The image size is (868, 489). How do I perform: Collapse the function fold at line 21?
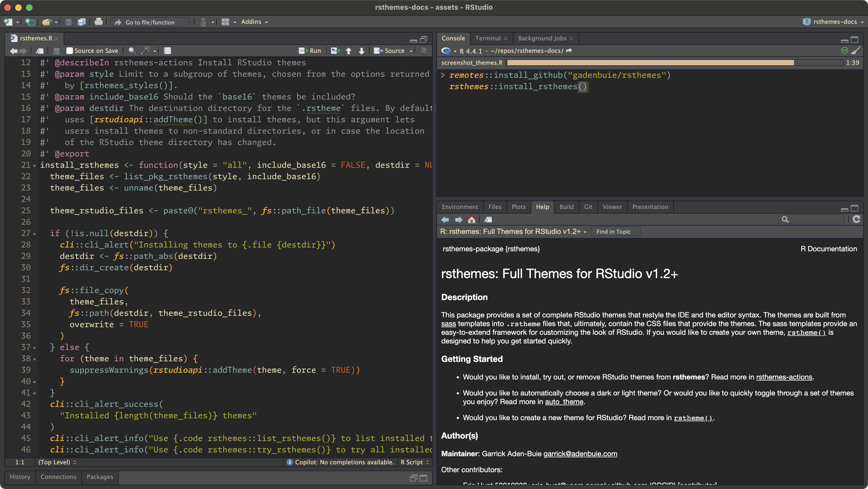pos(34,166)
